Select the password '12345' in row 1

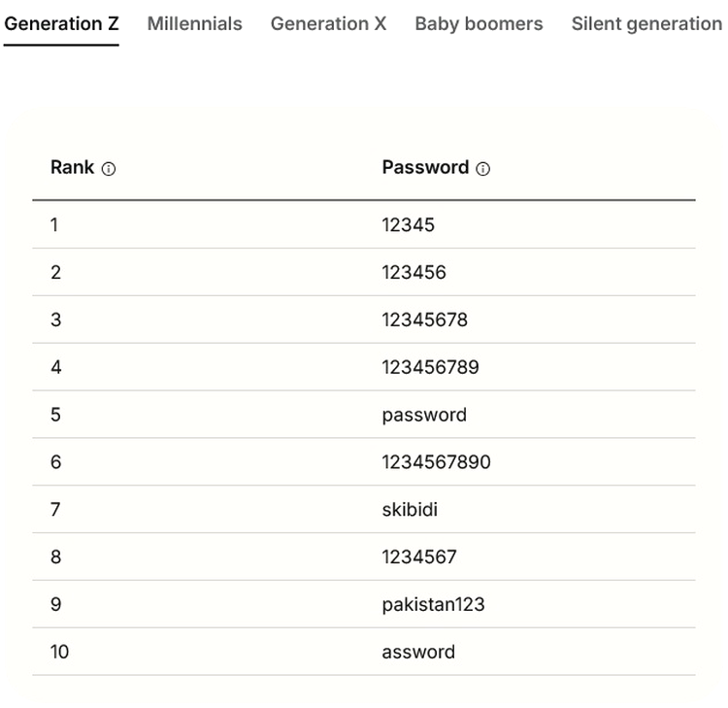click(x=408, y=224)
